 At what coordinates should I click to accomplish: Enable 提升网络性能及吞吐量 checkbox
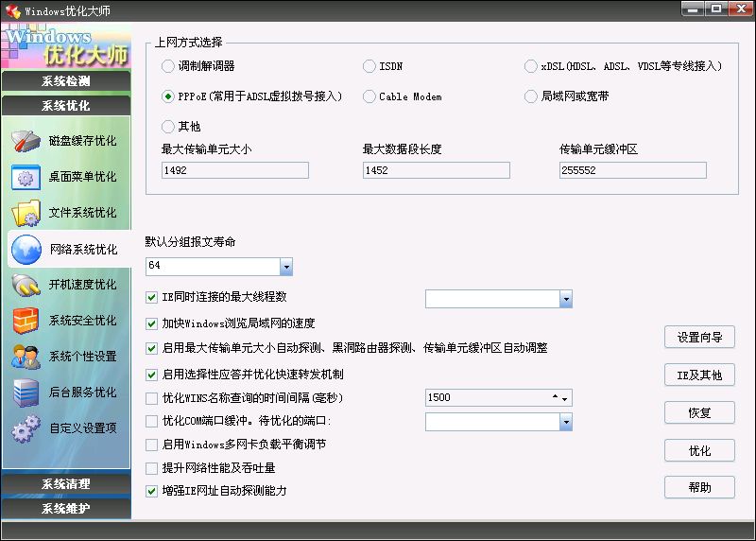pos(151,468)
